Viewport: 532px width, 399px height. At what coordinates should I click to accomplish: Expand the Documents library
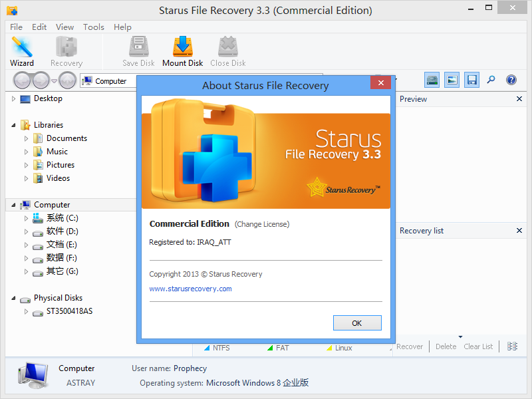click(x=26, y=138)
